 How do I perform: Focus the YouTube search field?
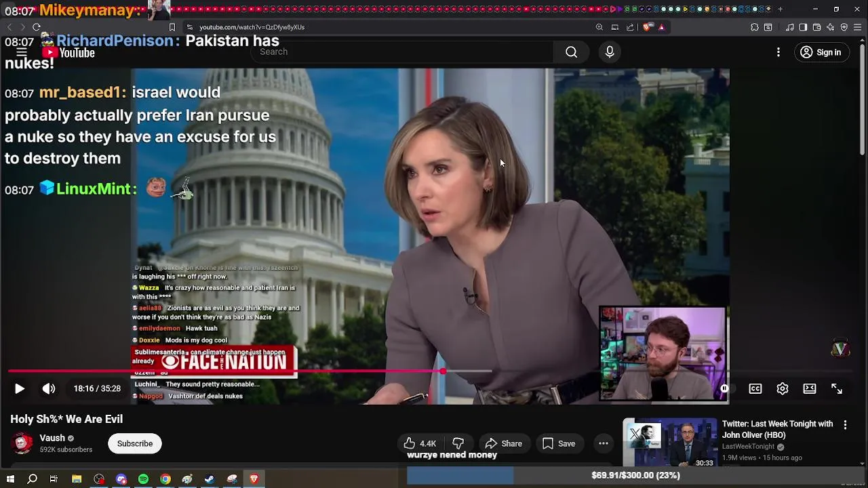[x=403, y=52]
